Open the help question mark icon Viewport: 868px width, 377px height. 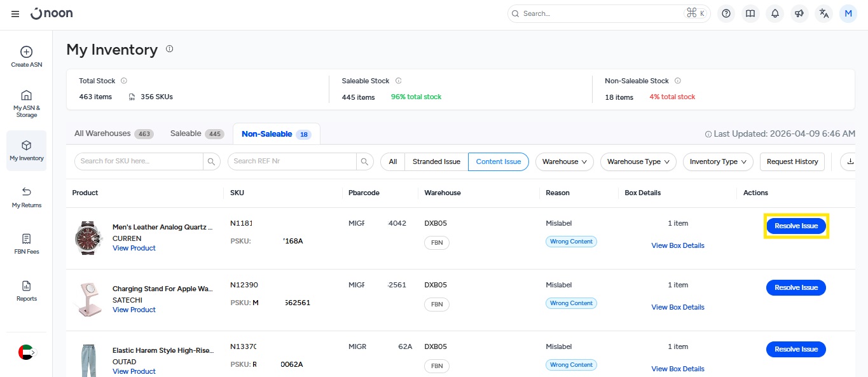(726, 13)
